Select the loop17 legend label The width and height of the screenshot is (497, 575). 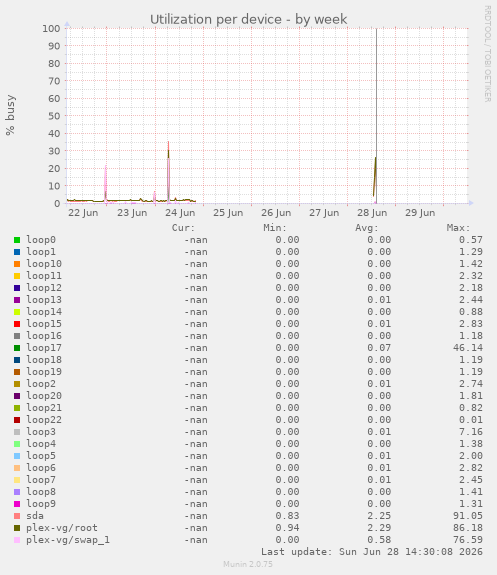click(x=44, y=348)
